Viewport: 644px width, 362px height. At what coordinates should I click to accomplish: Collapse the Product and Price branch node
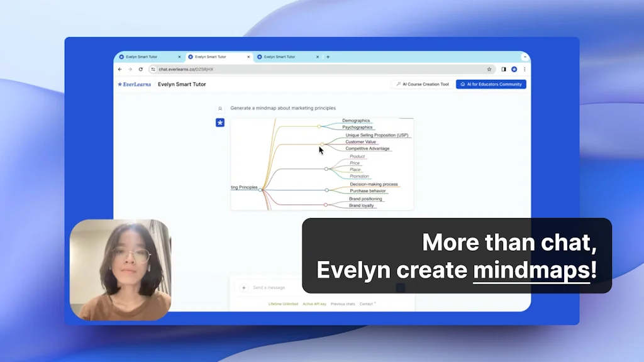(326, 169)
